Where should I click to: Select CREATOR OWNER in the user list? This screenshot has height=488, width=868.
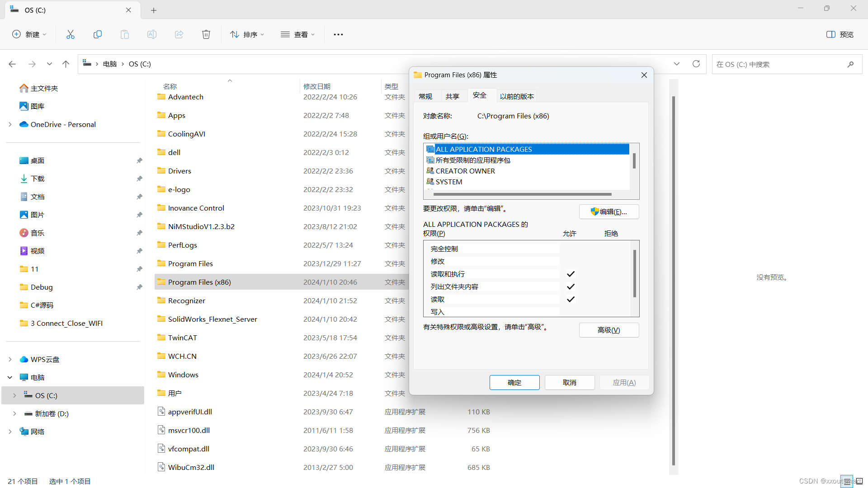[465, 171]
